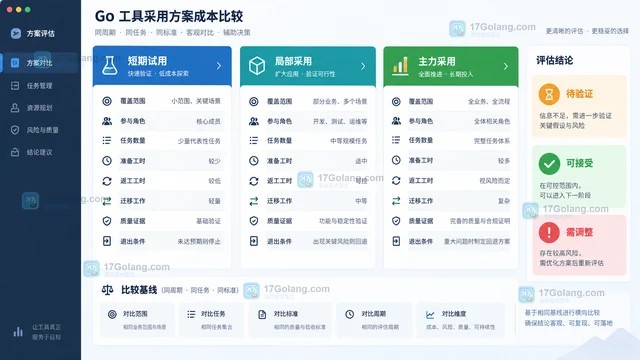The image size is (640, 360).
Task: Click 准备工时 clock icon in 短期试用
Action: pyautogui.click(x=107, y=161)
